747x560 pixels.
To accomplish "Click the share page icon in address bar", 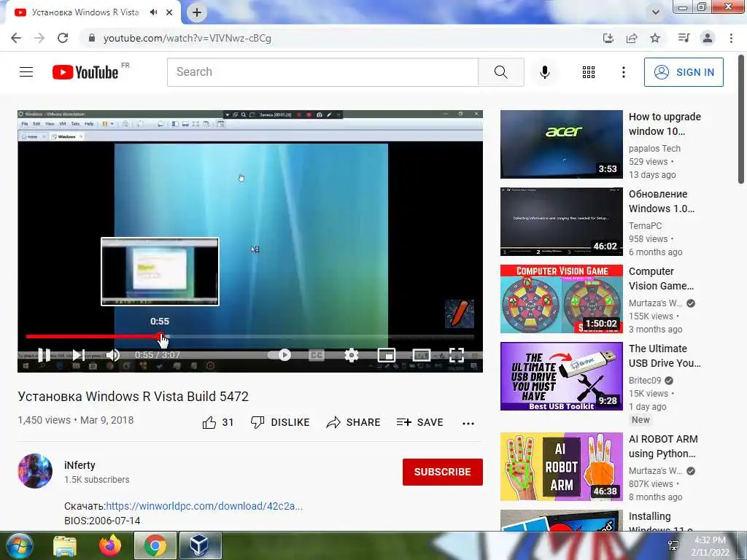I will coord(632,38).
